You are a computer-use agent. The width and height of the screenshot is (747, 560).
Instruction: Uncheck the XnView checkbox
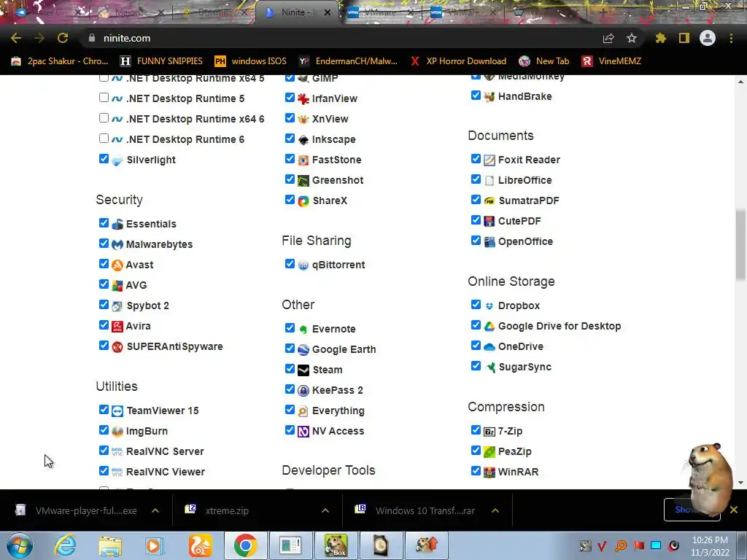(290, 118)
